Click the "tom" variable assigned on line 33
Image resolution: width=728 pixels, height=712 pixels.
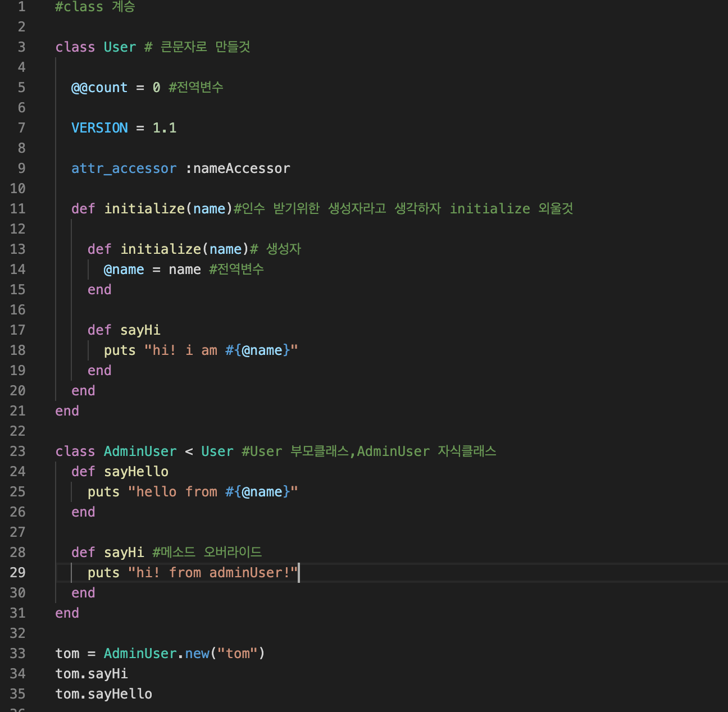67,654
